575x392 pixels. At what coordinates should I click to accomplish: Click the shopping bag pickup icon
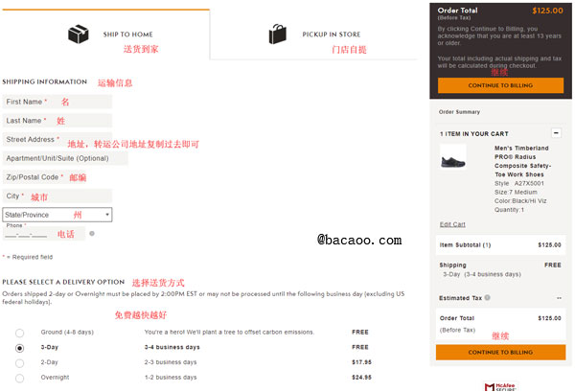[x=278, y=35]
